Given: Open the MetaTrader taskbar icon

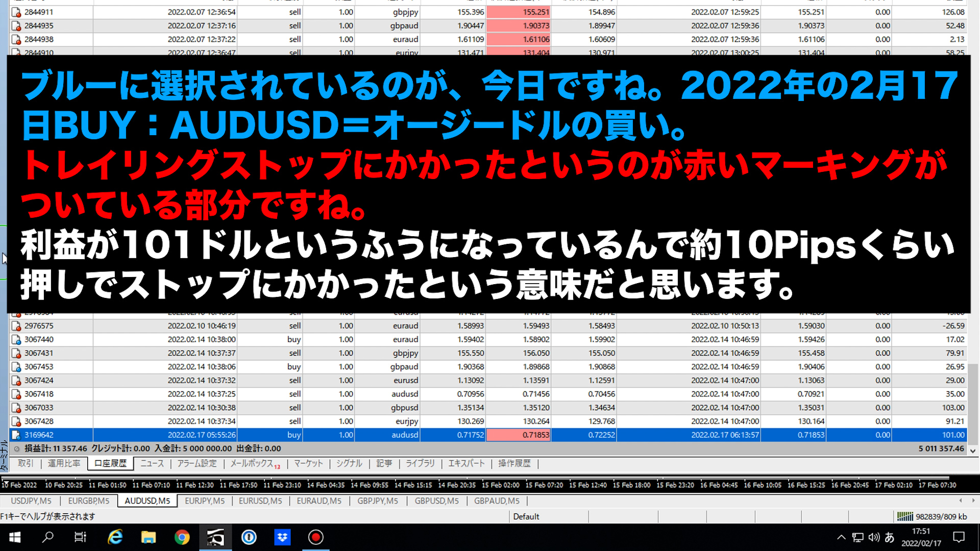Looking at the screenshot, I should [x=215, y=537].
